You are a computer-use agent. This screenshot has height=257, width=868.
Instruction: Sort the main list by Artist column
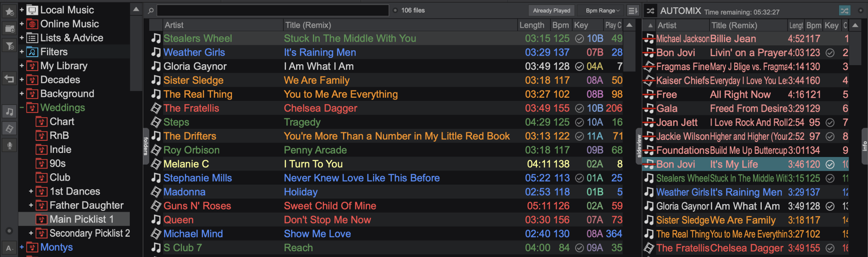click(x=222, y=25)
